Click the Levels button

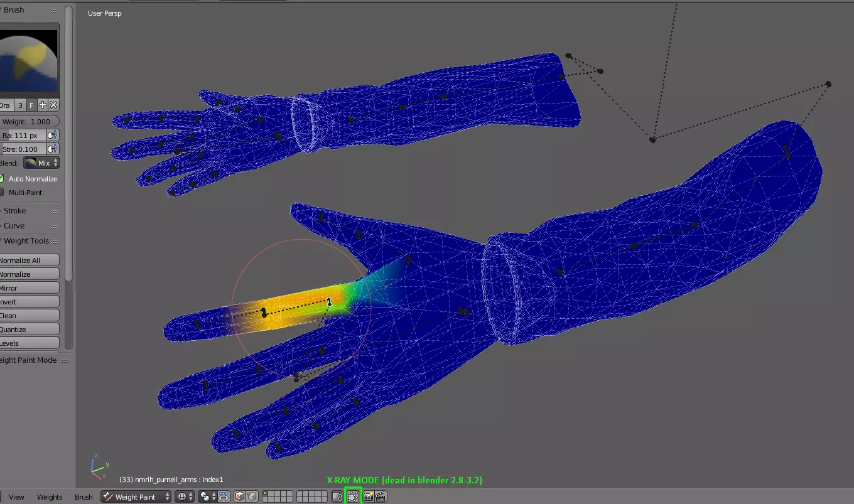[x=30, y=343]
